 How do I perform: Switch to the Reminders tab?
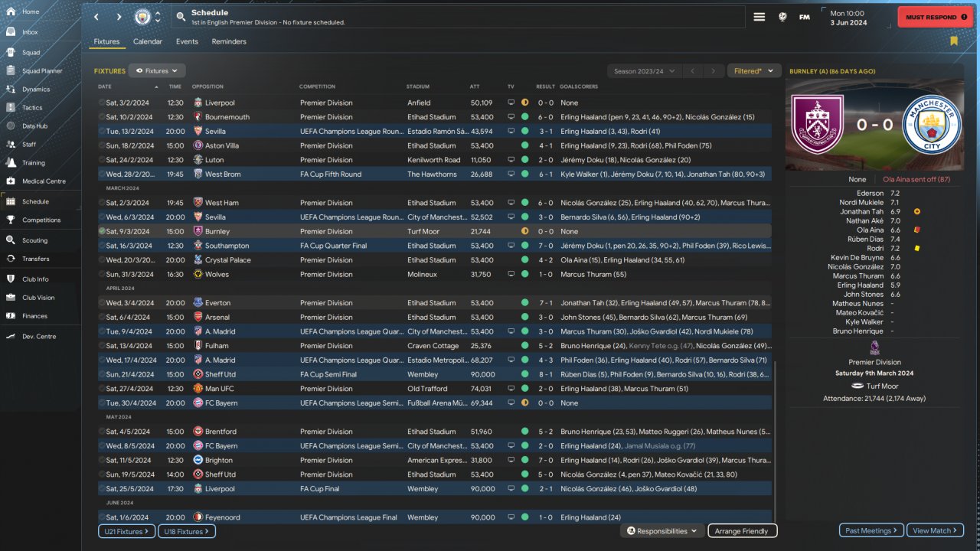[x=229, y=41]
